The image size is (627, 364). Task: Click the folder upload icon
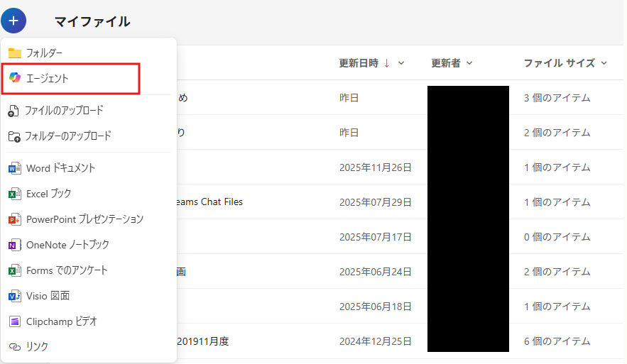point(14,137)
